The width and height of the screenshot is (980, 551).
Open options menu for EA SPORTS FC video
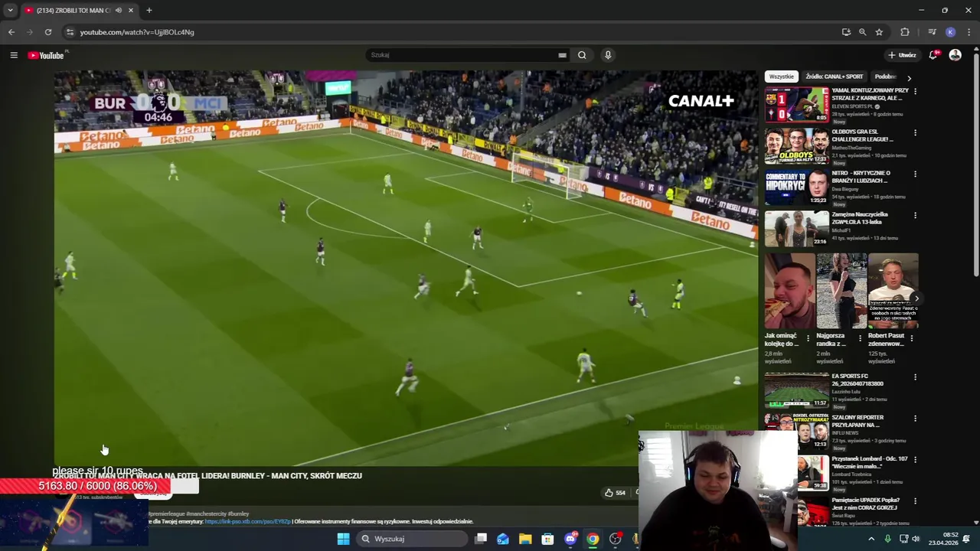tap(915, 377)
